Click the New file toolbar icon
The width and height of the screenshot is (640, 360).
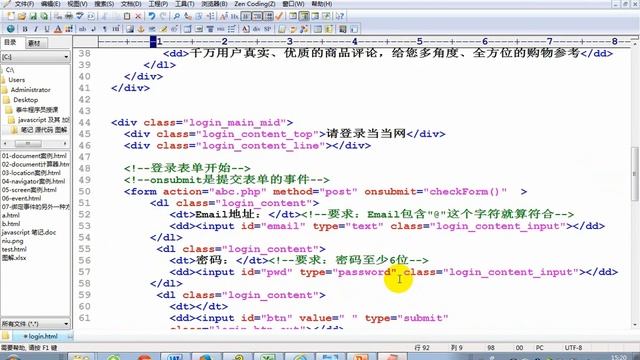pyautogui.click(x=11, y=16)
